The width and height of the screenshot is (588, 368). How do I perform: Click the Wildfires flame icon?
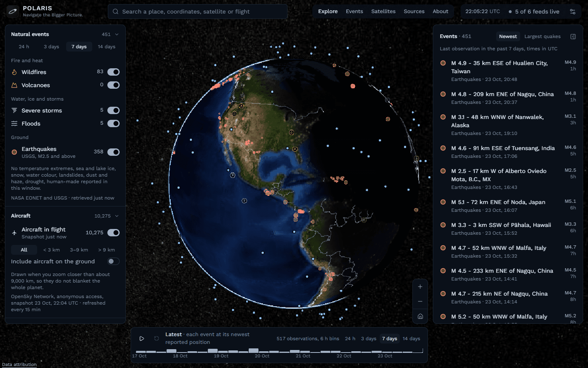click(14, 72)
